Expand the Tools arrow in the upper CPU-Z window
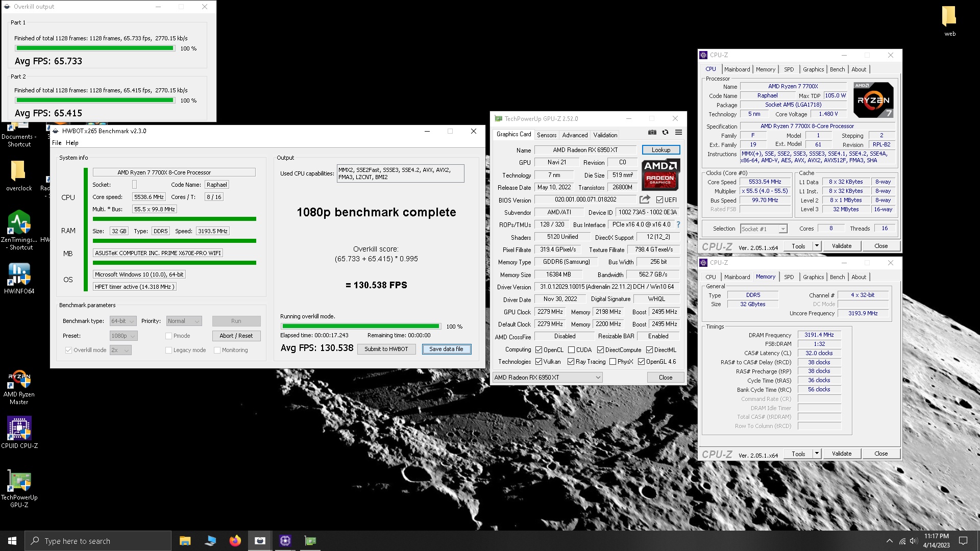This screenshot has width=980, height=551. click(816, 246)
